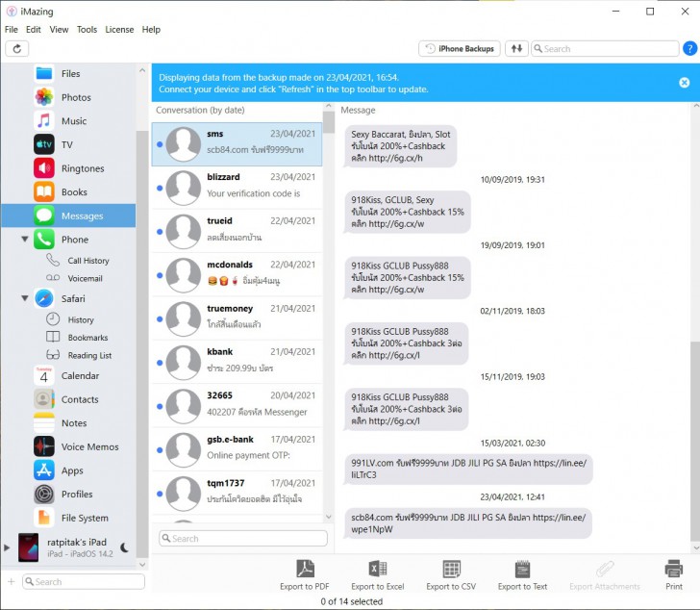
Task: Click the plus button under the sidebar
Action: click(12, 581)
